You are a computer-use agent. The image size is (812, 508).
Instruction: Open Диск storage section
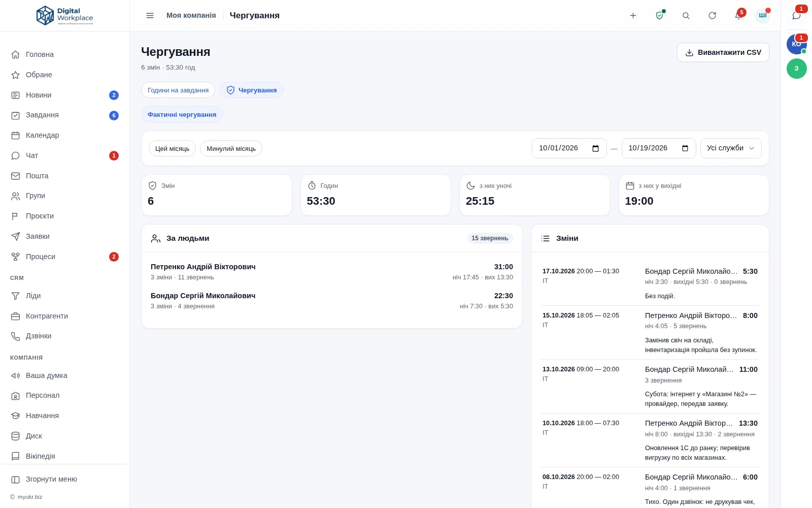pos(64,436)
